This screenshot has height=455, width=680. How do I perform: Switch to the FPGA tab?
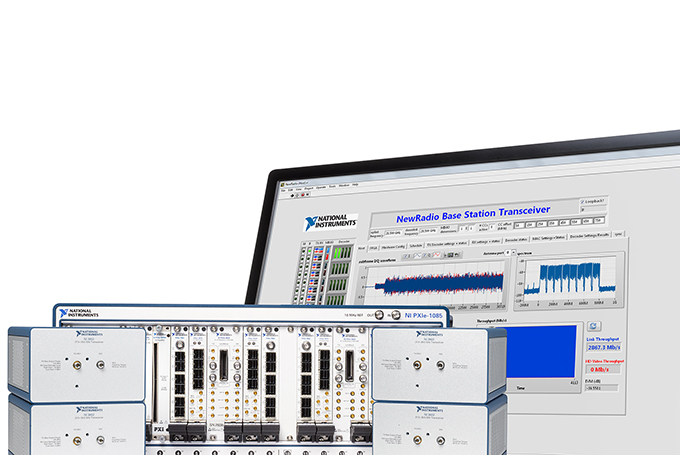(x=373, y=248)
